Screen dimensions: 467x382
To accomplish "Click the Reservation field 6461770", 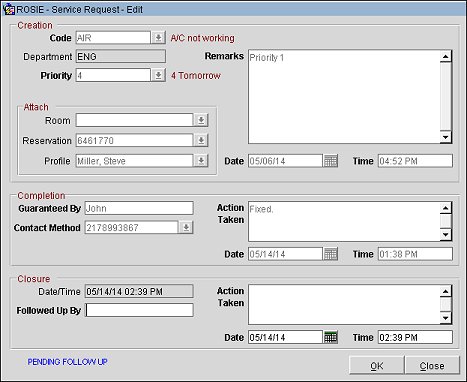I will (134, 140).
